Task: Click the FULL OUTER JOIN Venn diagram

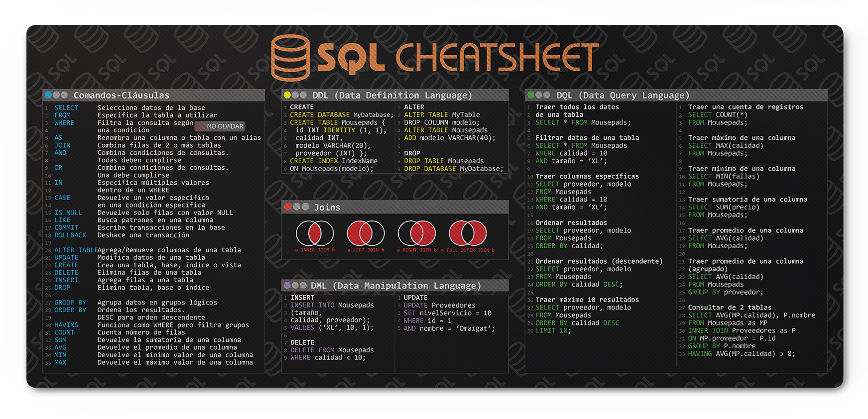Action: coord(468,233)
